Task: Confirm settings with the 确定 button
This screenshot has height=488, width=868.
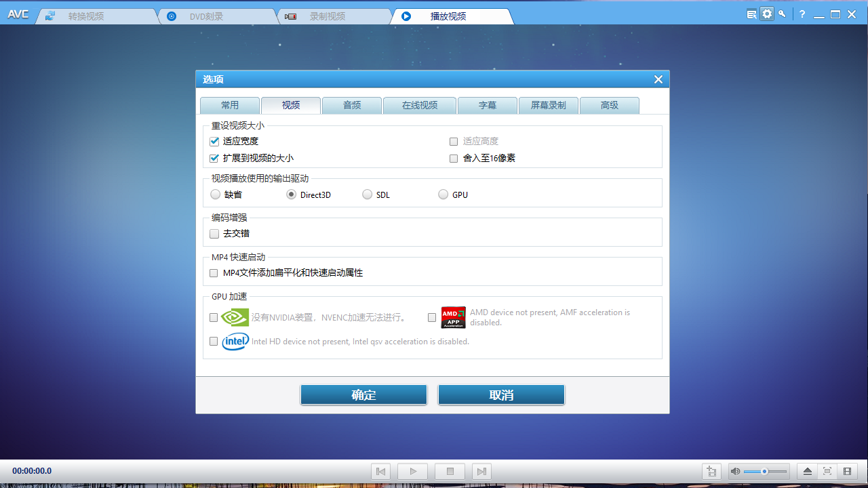Action: (x=363, y=394)
